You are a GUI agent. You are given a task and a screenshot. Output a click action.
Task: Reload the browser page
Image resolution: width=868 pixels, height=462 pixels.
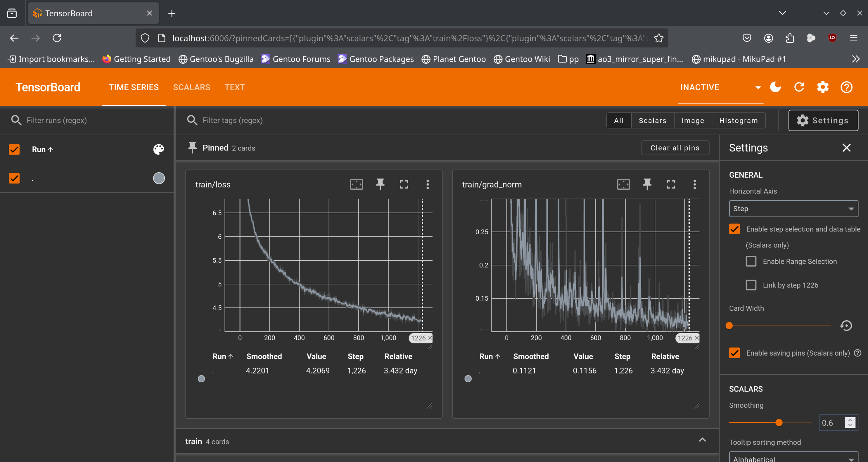point(57,38)
